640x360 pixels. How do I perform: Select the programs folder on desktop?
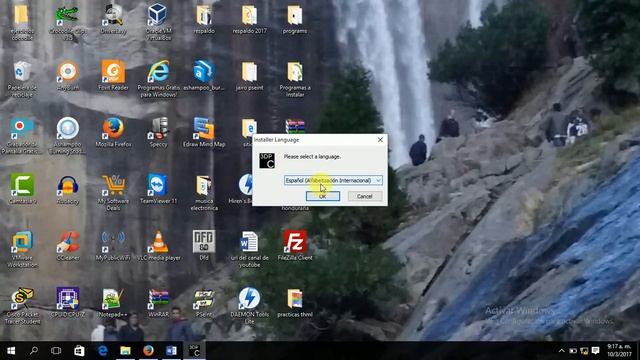[x=295, y=19]
